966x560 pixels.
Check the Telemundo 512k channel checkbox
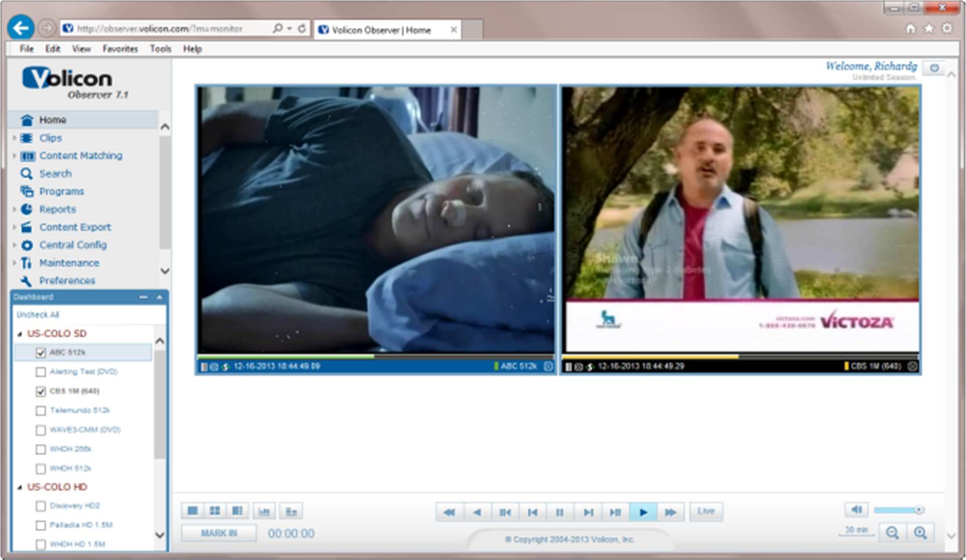[x=40, y=410]
